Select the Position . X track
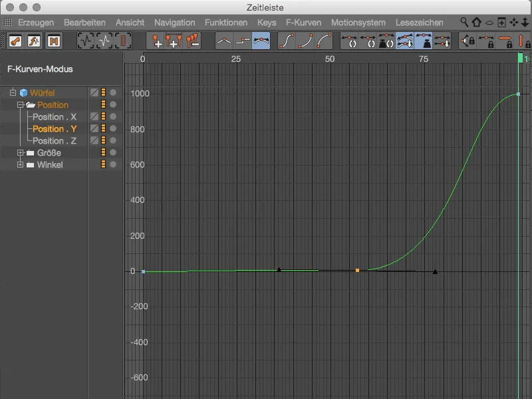The image size is (532, 399). (x=55, y=117)
